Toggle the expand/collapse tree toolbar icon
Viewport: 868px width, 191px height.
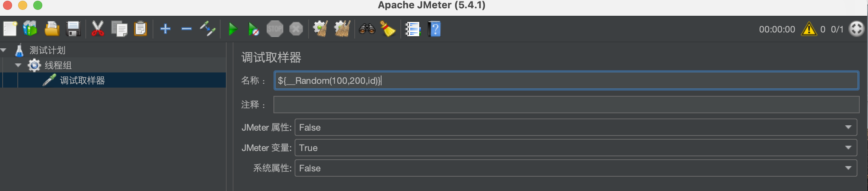(207, 29)
